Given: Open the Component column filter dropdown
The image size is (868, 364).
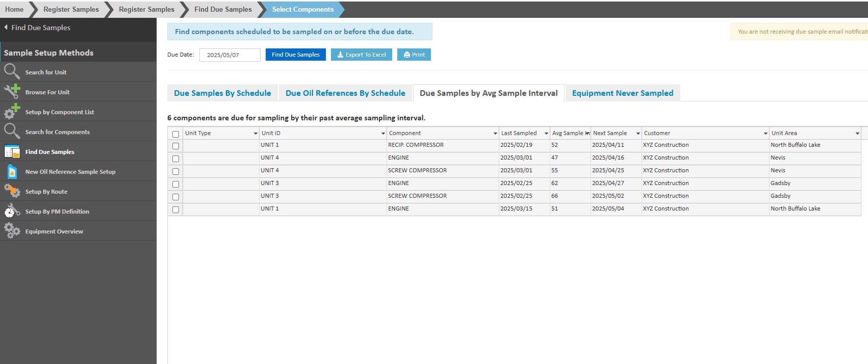Looking at the screenshot, I should click(495, 134).
